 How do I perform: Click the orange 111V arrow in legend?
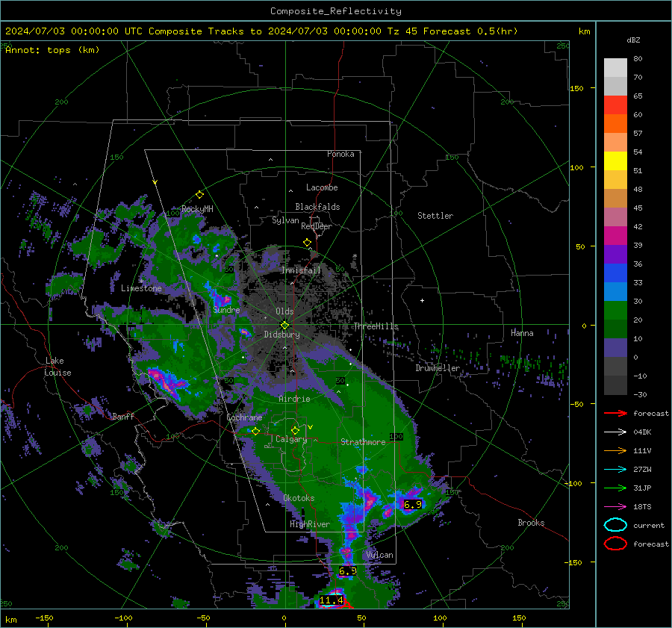pos(615,450)
